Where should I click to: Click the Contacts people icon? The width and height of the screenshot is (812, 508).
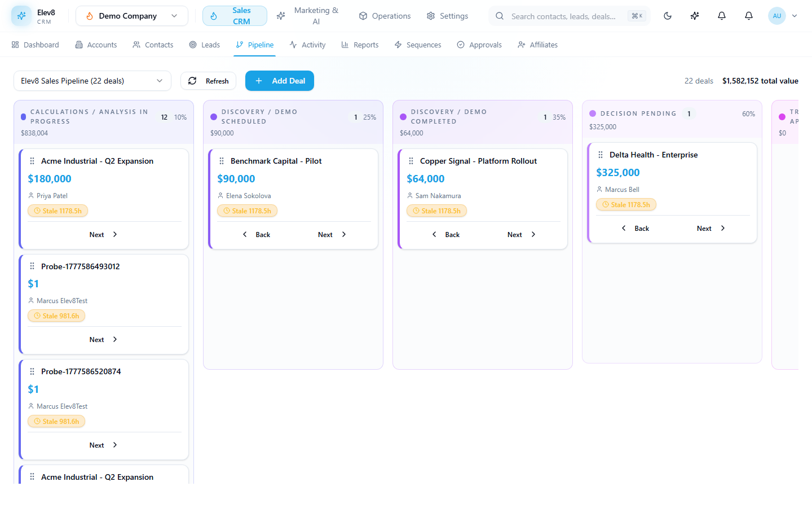tap(136, 45)
